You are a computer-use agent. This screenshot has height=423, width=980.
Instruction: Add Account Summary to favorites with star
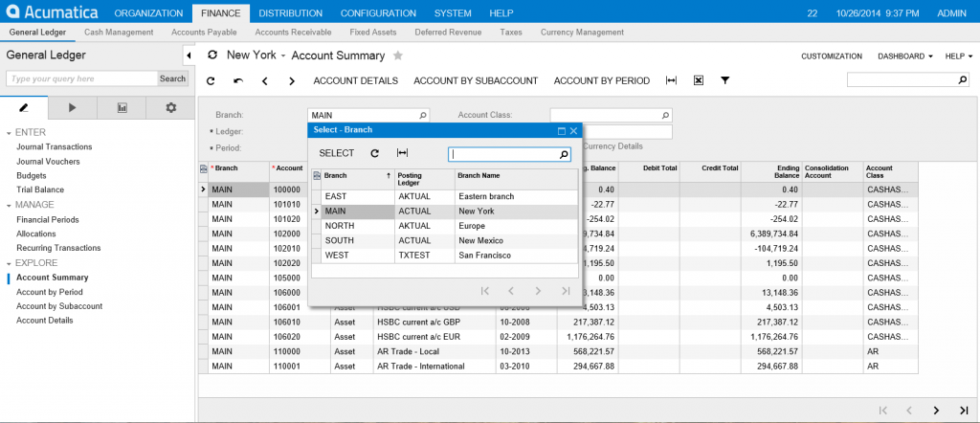[398, 56]
